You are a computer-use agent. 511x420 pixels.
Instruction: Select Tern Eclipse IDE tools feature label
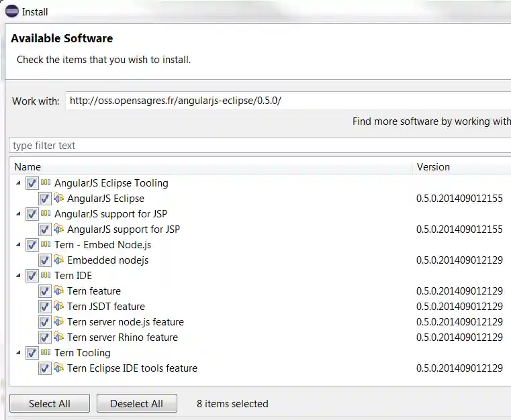132,368
